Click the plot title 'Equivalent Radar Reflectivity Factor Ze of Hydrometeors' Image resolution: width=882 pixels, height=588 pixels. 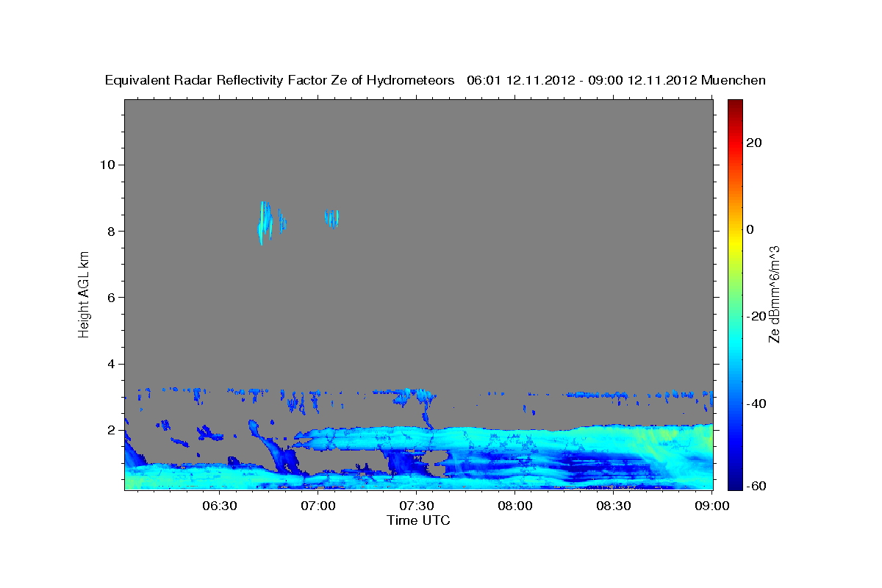(279, 80)
